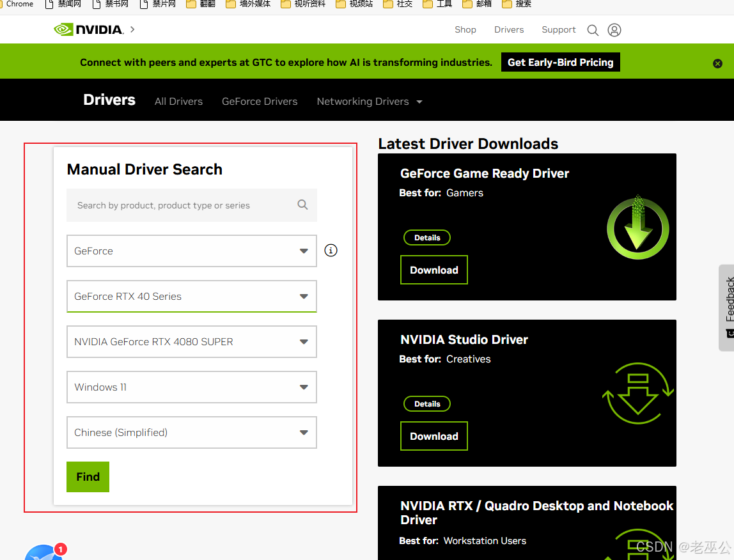Click the Game Ready Driver download arrow icon
734x560 pixels.
pyautogui.click(x=637, y=228)
